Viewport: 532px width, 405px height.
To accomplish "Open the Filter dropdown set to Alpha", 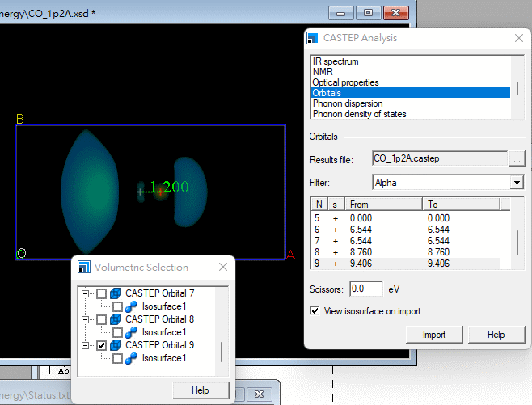I will 517,183.
